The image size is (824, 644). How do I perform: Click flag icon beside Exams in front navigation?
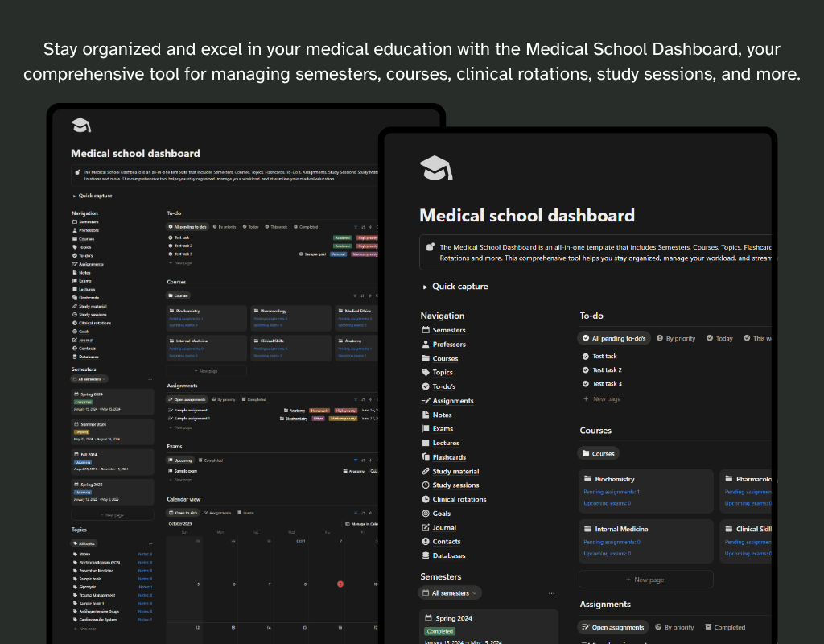(x=426, y=428)
